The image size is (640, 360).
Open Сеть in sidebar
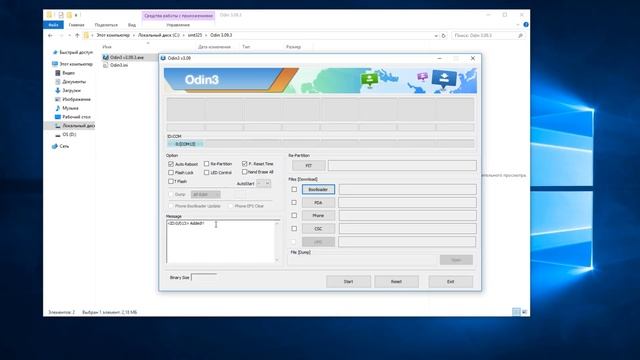tap(60, 146)
